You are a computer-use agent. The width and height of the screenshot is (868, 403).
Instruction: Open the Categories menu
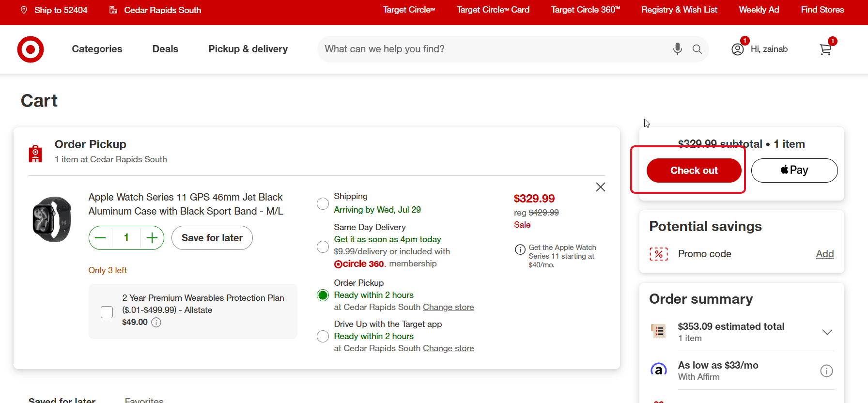(x=97, y=49)
